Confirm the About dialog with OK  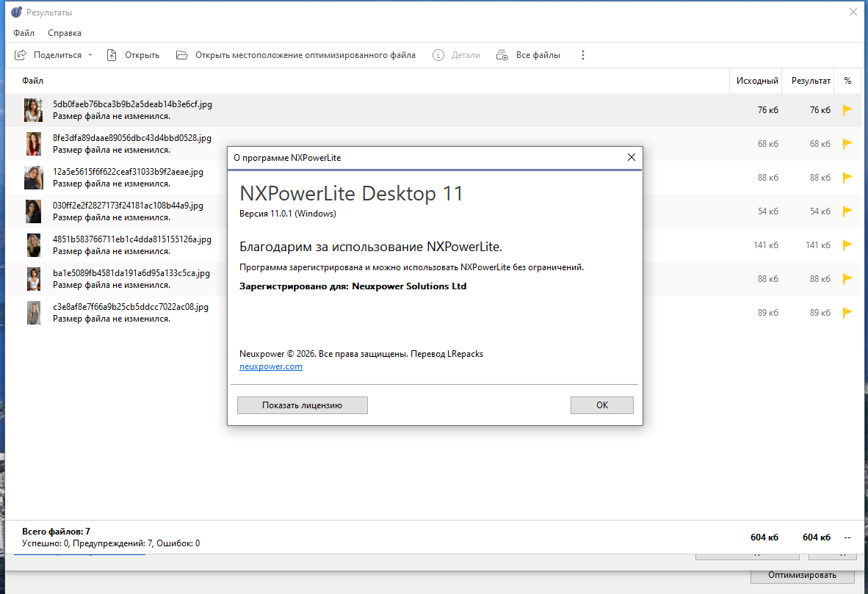pos(601,405)
